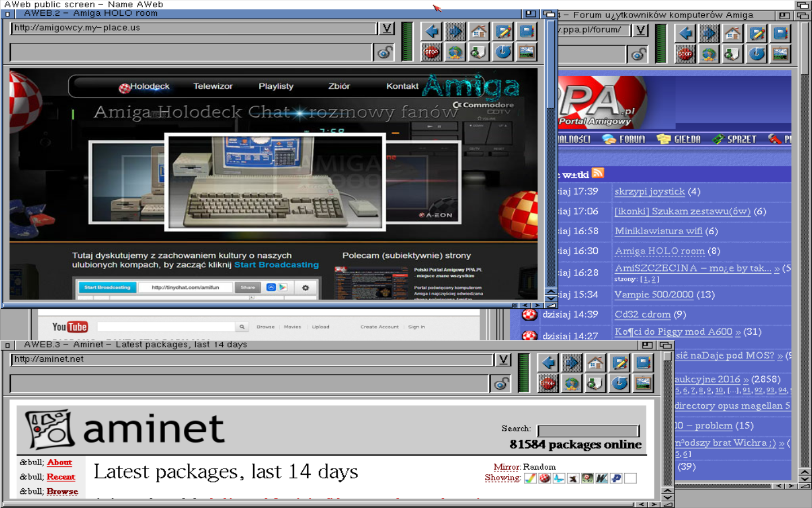Image resolution: width=812 pixels, height=508 pixels.
Task: Go back in the AWEB.3 Aminet window
Action: (x=549, y=363)
